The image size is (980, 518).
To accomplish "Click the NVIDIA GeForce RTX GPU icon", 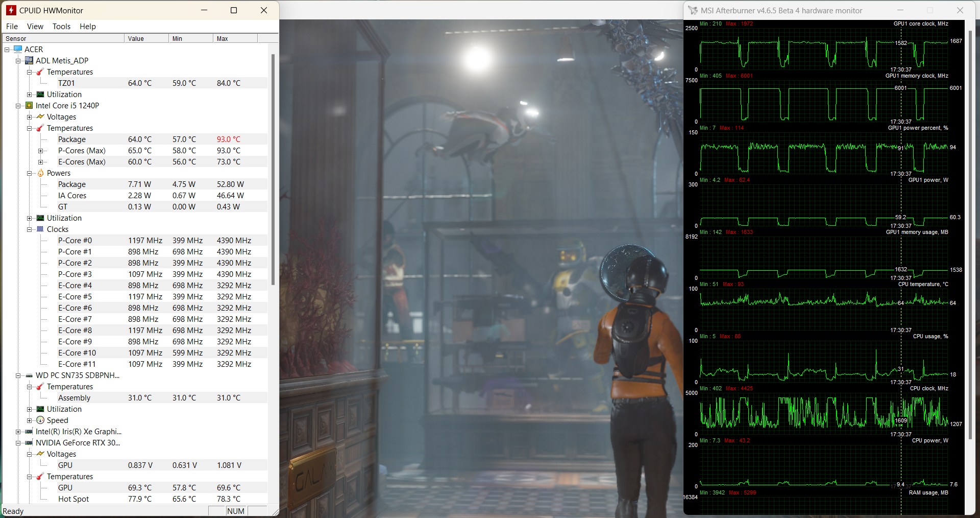I will (30, 443).
